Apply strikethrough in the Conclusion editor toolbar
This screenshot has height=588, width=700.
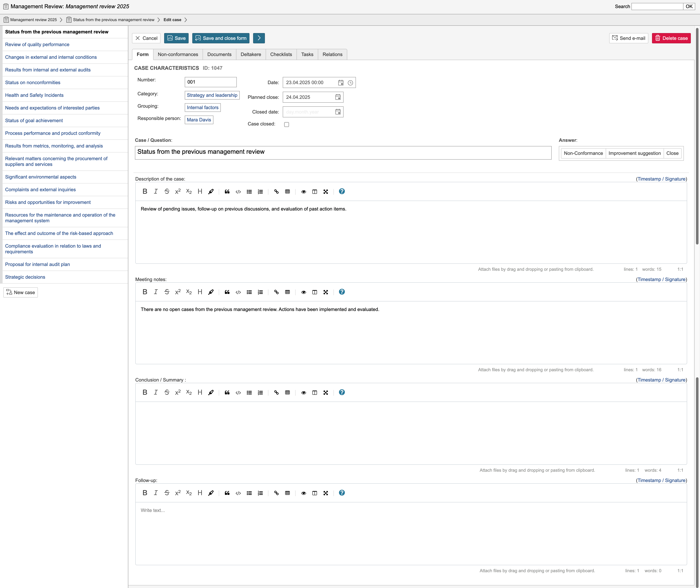[x=167, y=392]
